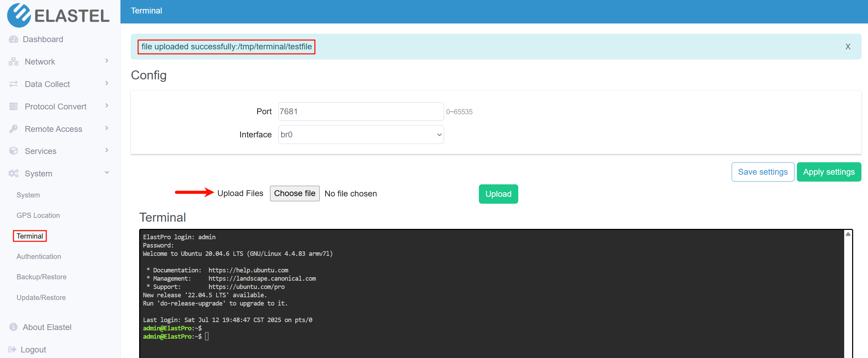Open the Protocol Convert menu
This screenshot has height=358, width=868.
click(56, 107)
